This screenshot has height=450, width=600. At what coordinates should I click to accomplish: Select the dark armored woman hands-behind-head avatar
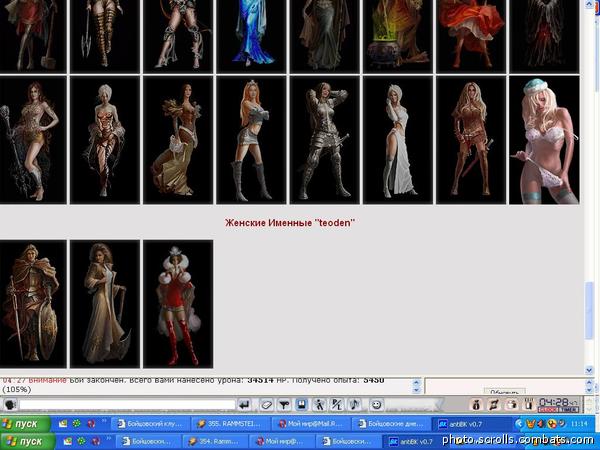point(324,140)
